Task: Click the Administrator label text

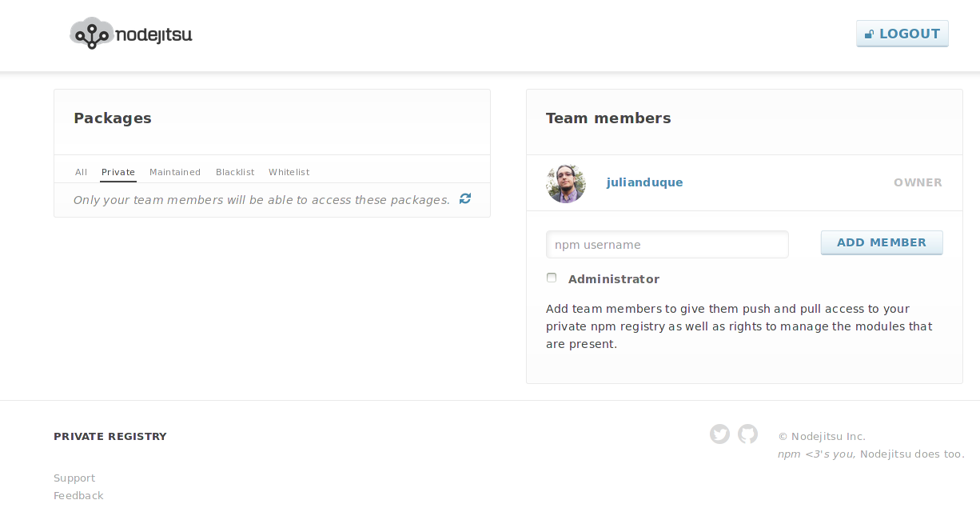Action: pos(614,279)
